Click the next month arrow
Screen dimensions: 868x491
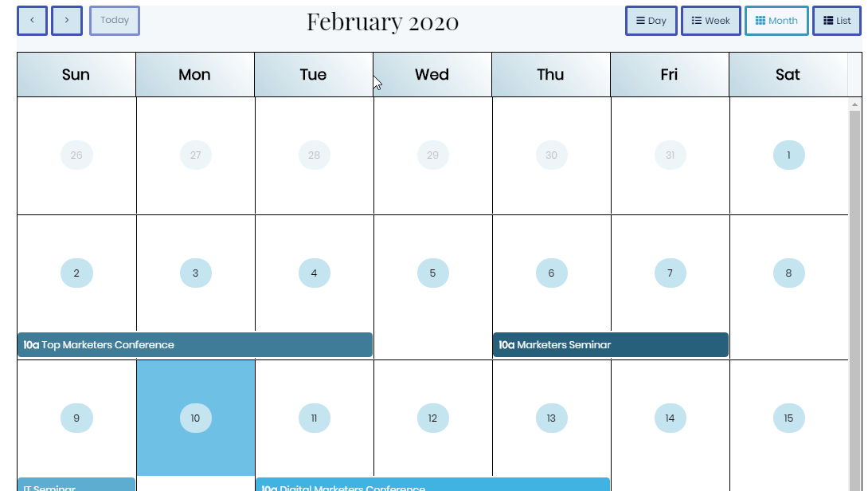pos(67,21)
